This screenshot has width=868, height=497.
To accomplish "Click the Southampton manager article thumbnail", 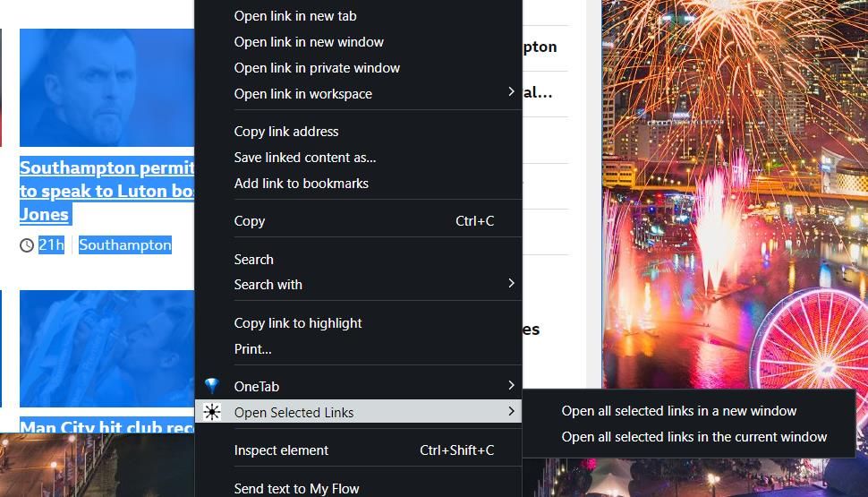I will pos(106,88).
